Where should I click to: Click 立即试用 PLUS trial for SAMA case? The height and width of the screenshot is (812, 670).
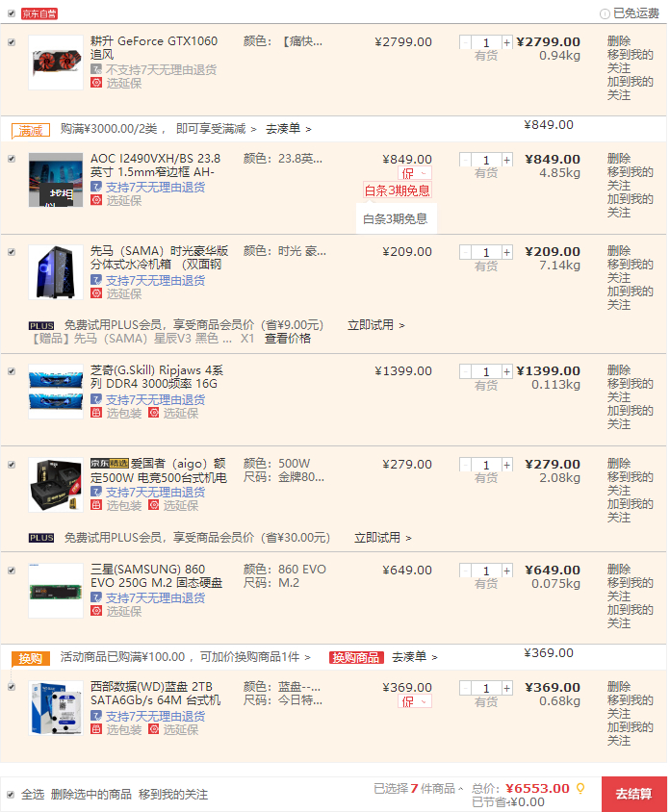coord(376,325)
